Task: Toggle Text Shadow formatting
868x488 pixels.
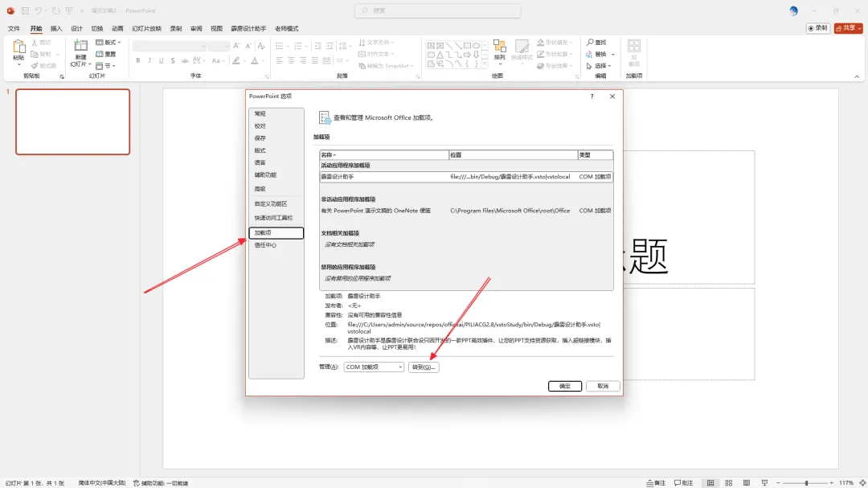Action: [x=173, y=60]
